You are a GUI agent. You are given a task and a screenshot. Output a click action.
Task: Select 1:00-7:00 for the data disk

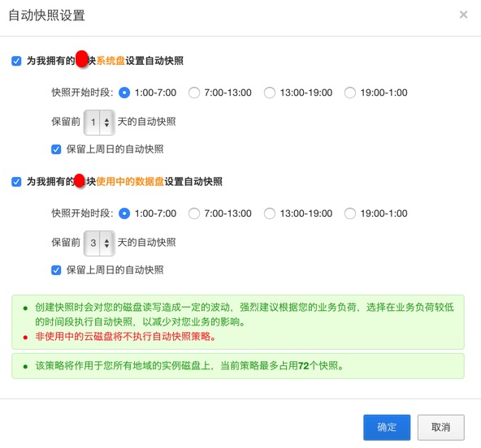[x=124, y=213]
